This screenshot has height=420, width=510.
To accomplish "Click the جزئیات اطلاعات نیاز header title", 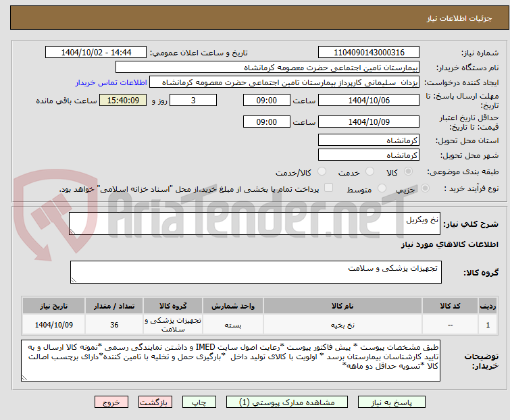I will tap(459, 18).
